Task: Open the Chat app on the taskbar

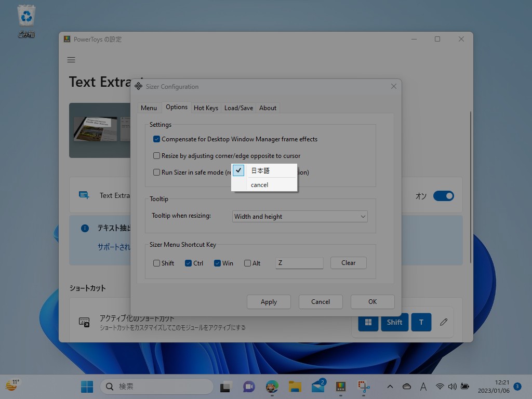Action: [x=249, y=387]
